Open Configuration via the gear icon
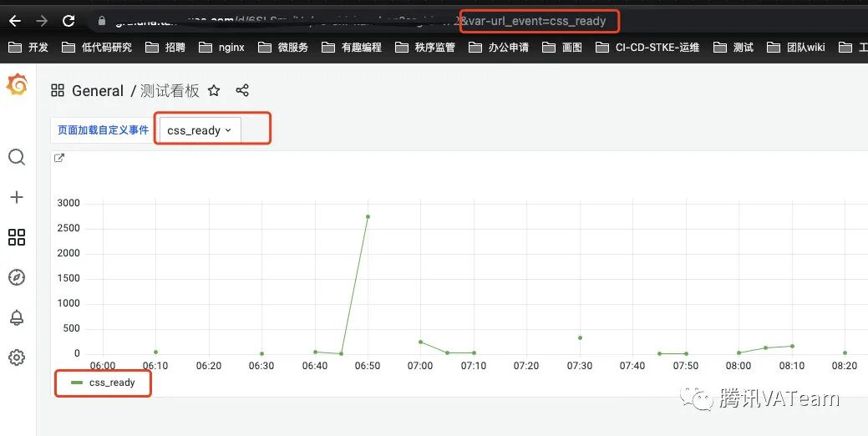This screenshot has height=436, width=868. coord(17,357)
